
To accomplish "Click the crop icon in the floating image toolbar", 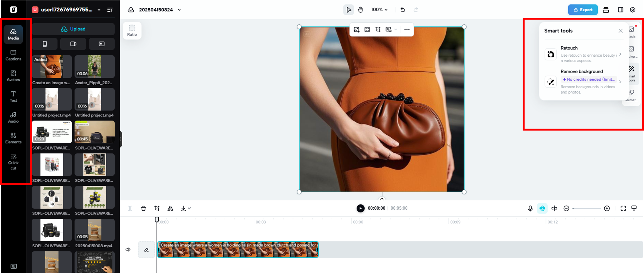I will click(378, 30).
